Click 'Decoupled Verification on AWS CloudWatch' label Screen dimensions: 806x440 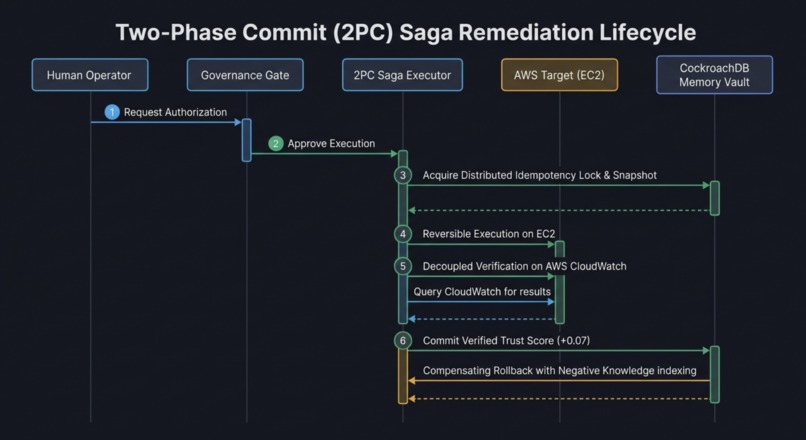tap(524, 266)
